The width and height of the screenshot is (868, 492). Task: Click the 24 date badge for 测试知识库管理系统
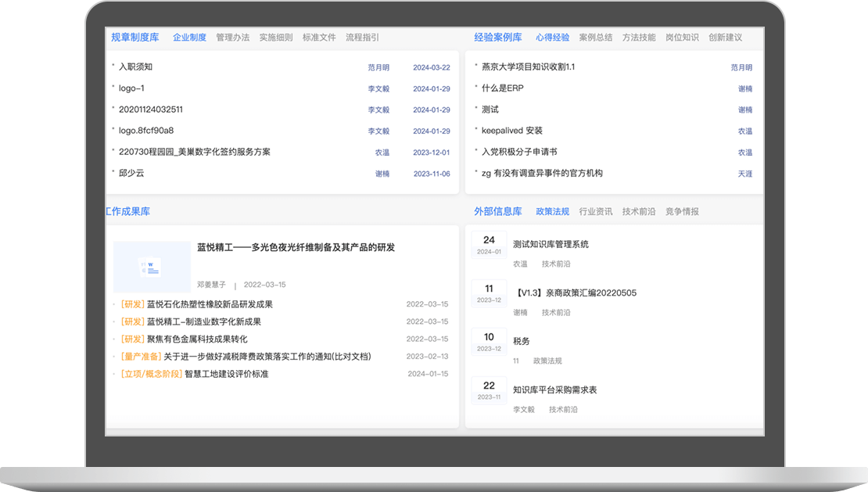(x=489, y=244)
